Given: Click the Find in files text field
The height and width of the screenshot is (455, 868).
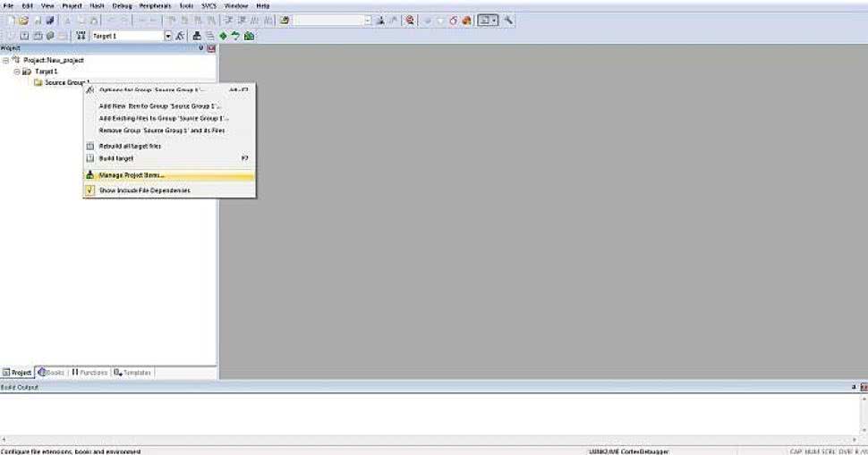Looking at the screenshot, I should coord(329,20).
